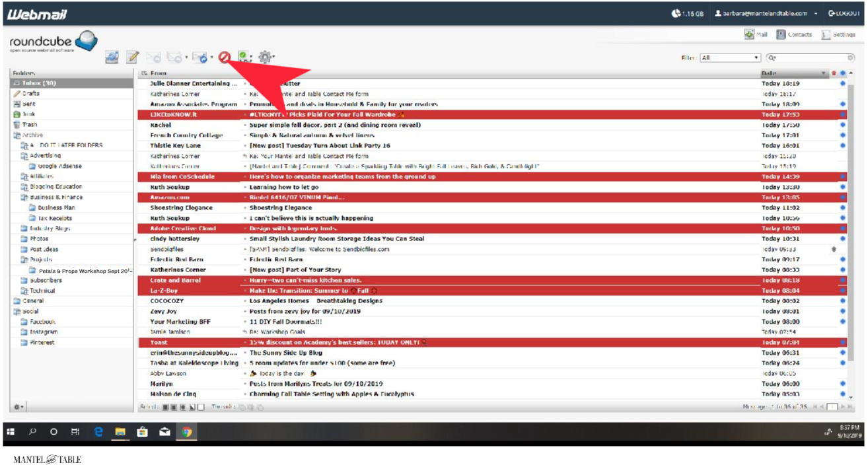The width and height of the screenshot is (868, 465).
Task: Open '11 DIY Fall Doormats!!!' email
Action: 493,322
